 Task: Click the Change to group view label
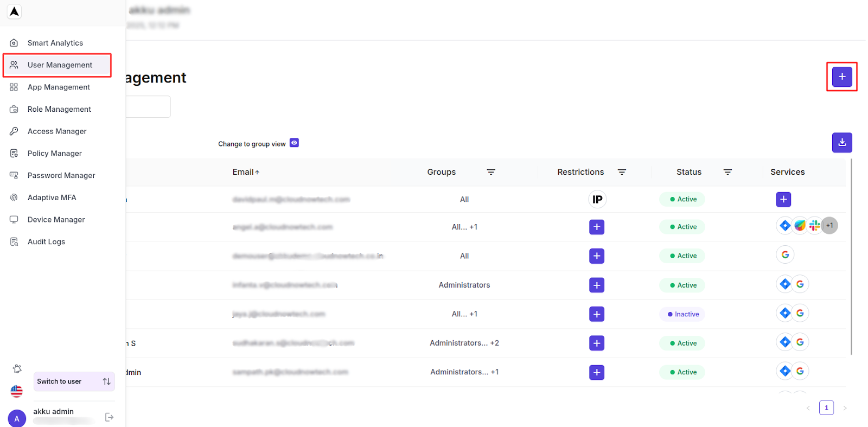click(252, 144)
